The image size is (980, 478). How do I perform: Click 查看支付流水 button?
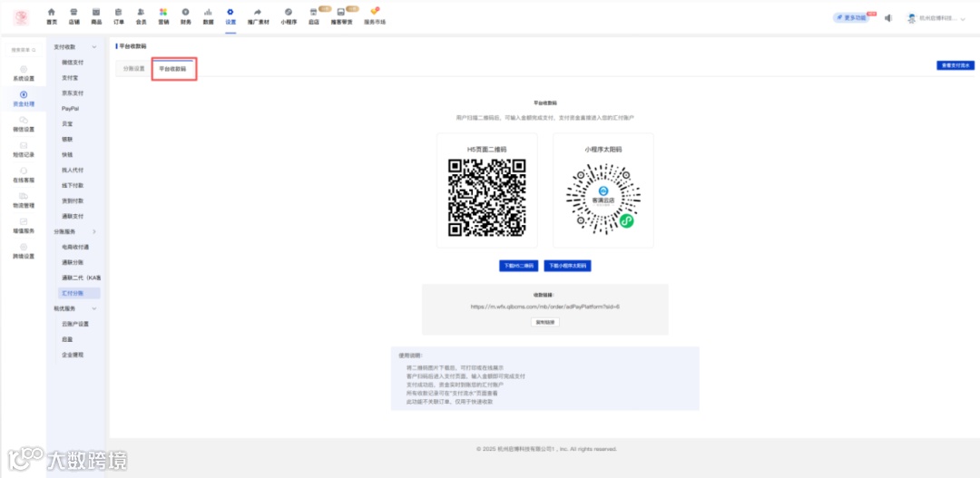tap(955, 65)
